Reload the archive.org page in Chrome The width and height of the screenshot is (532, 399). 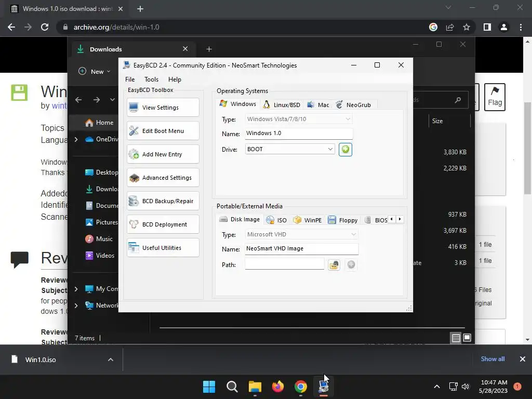(x=45, y=27)
